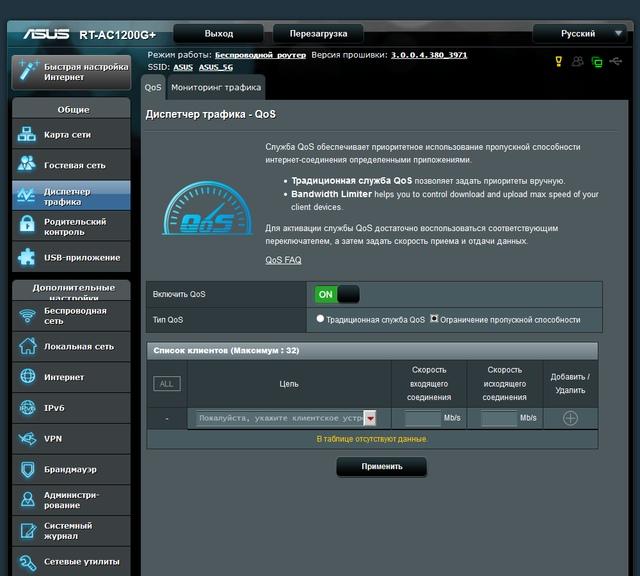Click the Системный журнал notepad icon
The image size is (640, 576).
tap(28, 530)
